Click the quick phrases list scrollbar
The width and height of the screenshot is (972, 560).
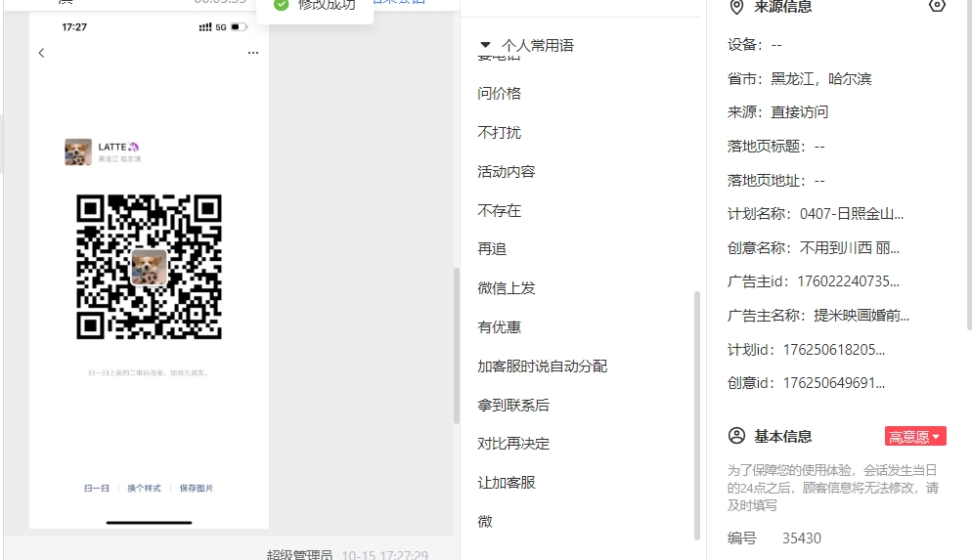point(697,415)
